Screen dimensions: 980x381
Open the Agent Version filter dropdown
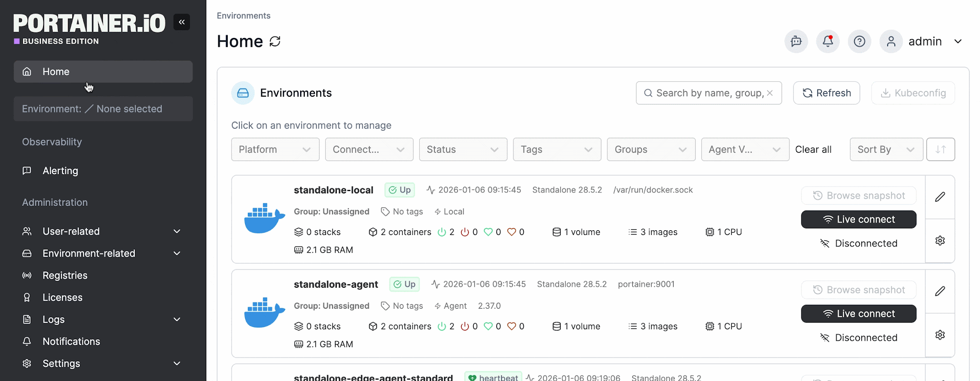point(745,149)
